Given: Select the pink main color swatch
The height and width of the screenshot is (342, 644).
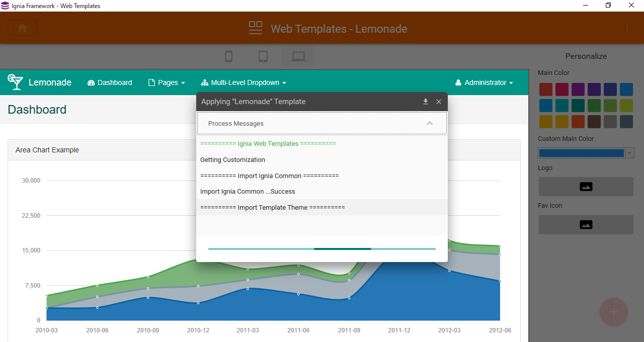Looking at the screenshot, I should tap(562, 90).
